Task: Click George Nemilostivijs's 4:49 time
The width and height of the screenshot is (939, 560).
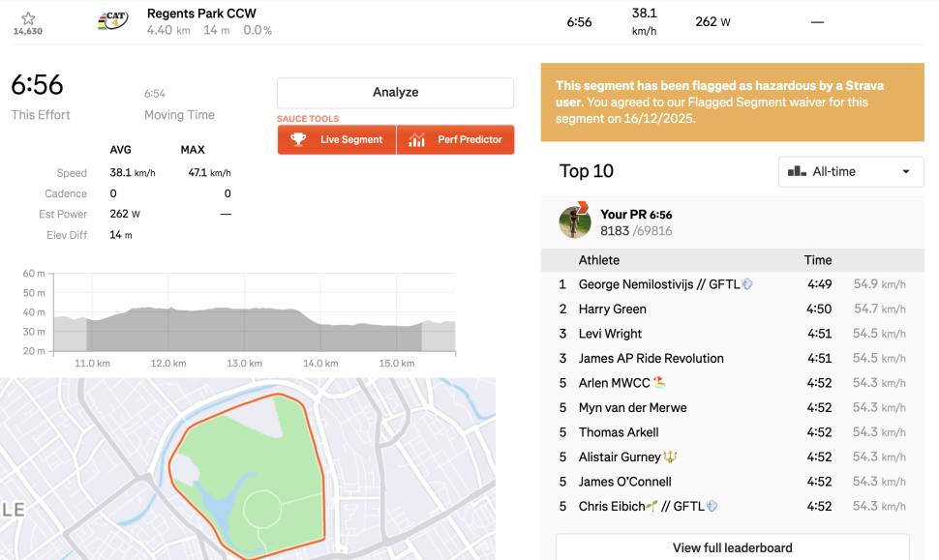Action: 819,284
